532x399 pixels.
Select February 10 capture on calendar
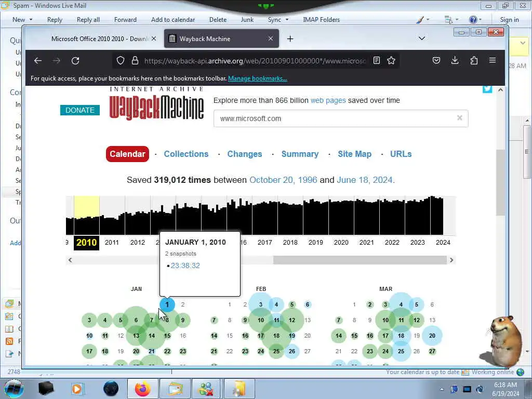coord(261,320)
